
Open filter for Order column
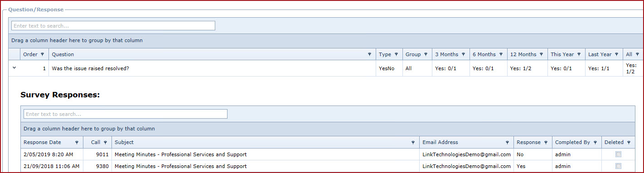click(x=43, y=54)
